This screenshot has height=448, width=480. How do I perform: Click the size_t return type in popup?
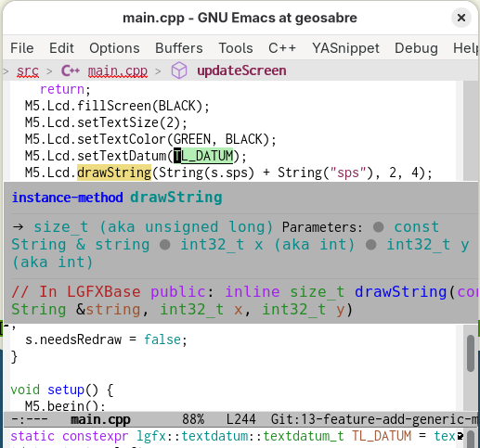click(61, 227)
